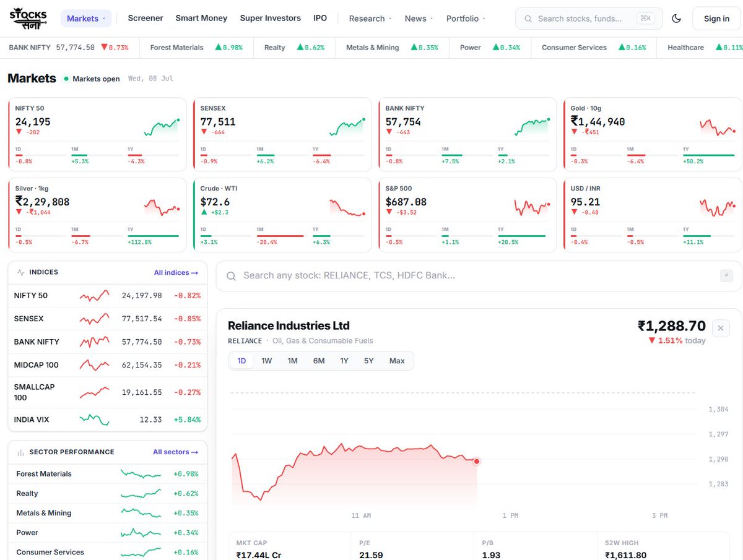
Task: Click the enter key icon in stock search
Action: pos(727,275)
